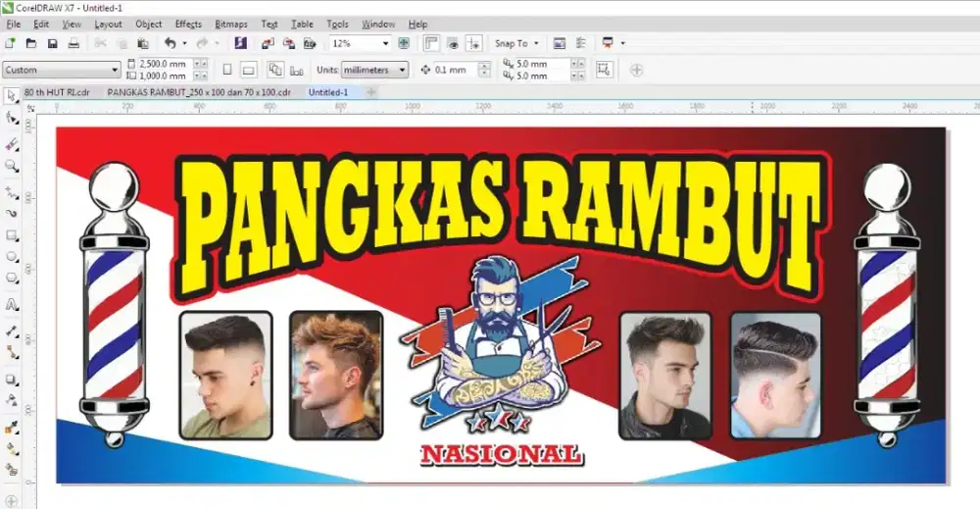Image resolution: width=980 pixels, height=509 pixels.
Task: Open the Custom page size dropdown
Action: (x=115, y=70)
